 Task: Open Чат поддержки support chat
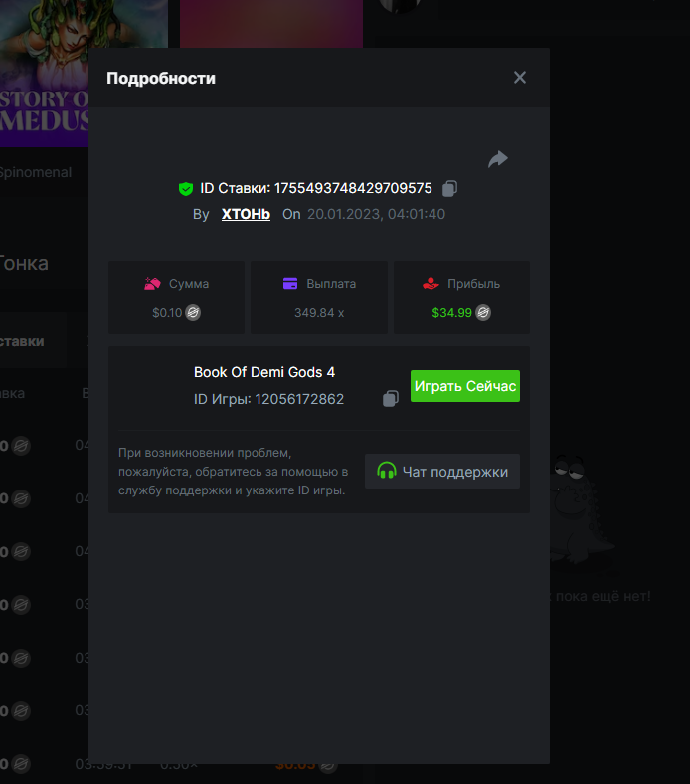tap(442, 472)
